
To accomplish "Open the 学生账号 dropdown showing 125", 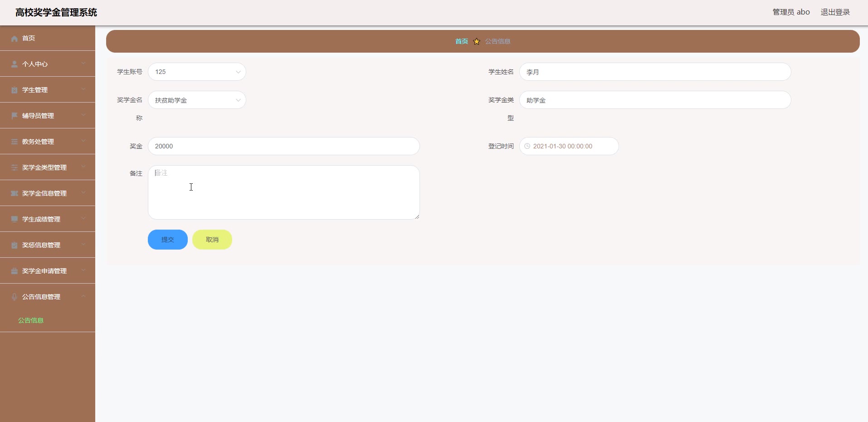I will coord(197,72).
